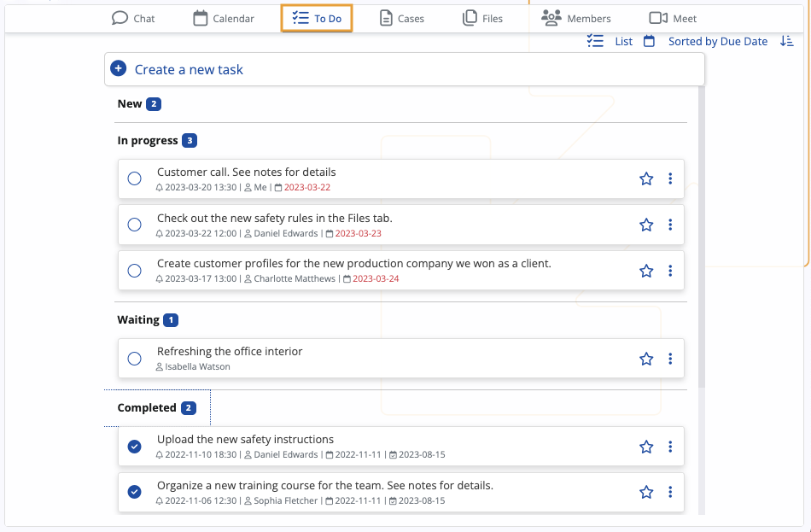
Task: Open the Chat tab
Action: [133, 19]
